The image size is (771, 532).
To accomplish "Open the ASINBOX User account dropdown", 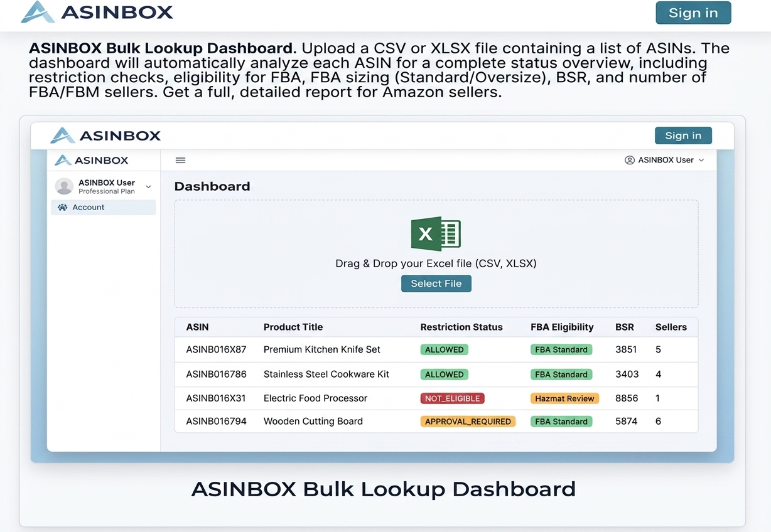I will pyautogui.click(x=664, y=160).
